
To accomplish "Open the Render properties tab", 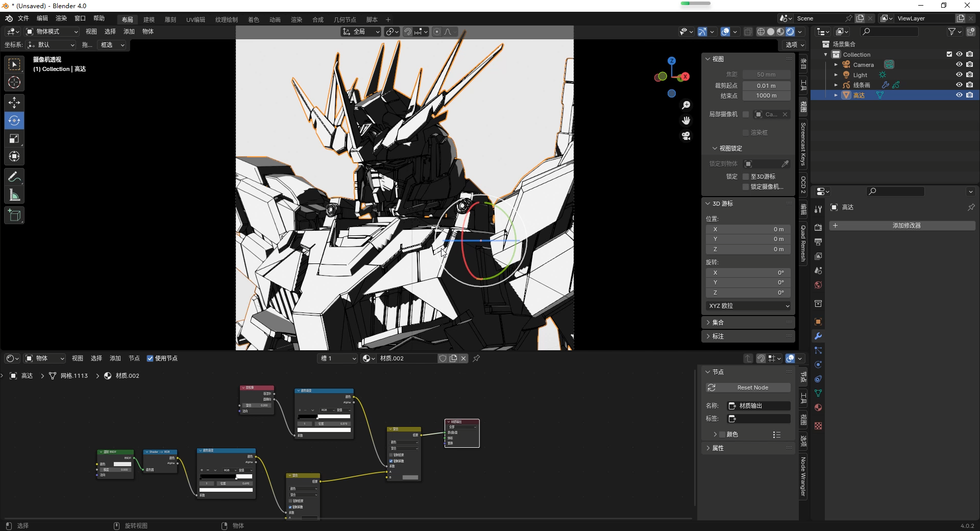I will click(x=818, y=227).
